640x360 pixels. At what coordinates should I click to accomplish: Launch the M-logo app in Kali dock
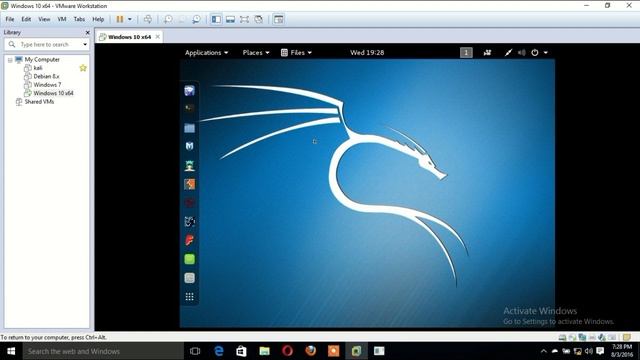pos(189,146)
